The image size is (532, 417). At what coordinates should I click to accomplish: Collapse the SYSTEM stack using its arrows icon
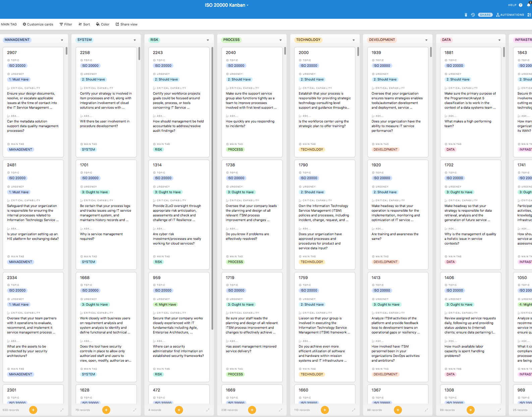pos(135,410)
